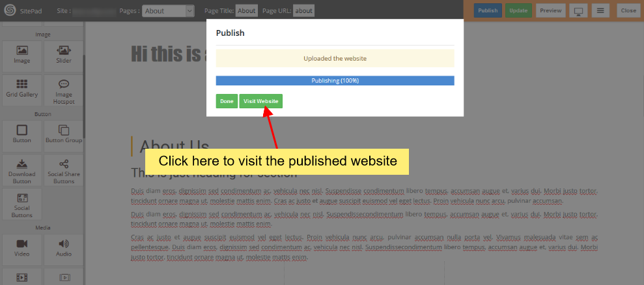
Task: Add a Video widget
Action: coord(22,248)
